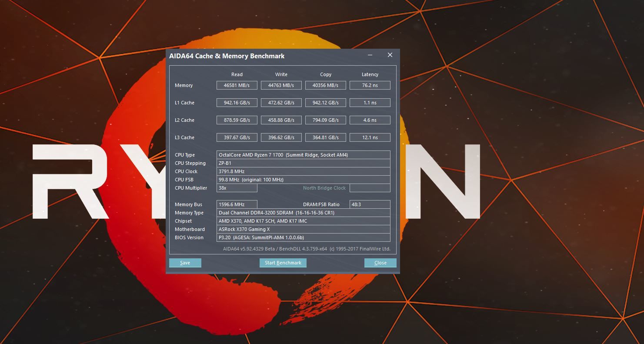Screen dimensions: 644x344
Task: Click L2 Cache Latency 4.6 ns
Action: (370, 120)
